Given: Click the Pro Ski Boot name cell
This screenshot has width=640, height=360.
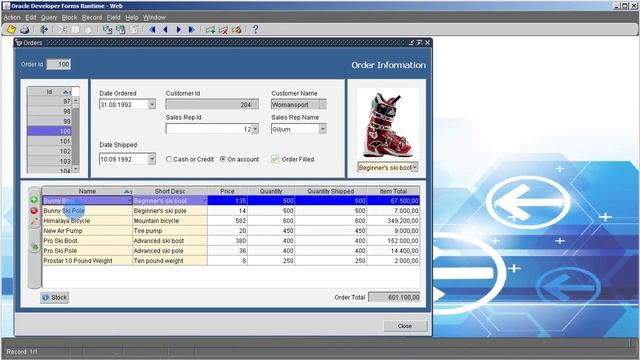Looking at the screenshot, I should [x=87, y=241].
